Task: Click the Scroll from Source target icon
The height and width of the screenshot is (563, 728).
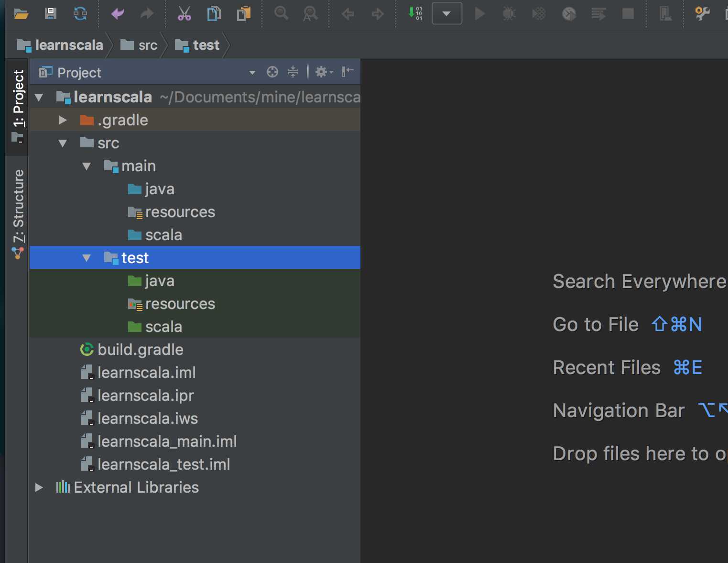Action: click(x=272, y=72)
